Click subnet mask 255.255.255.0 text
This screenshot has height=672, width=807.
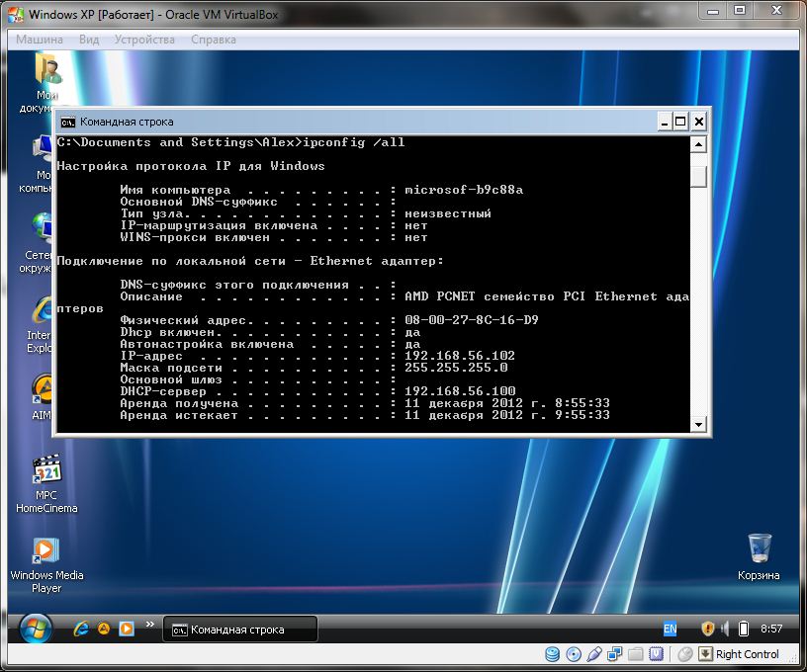coord(456,367)
